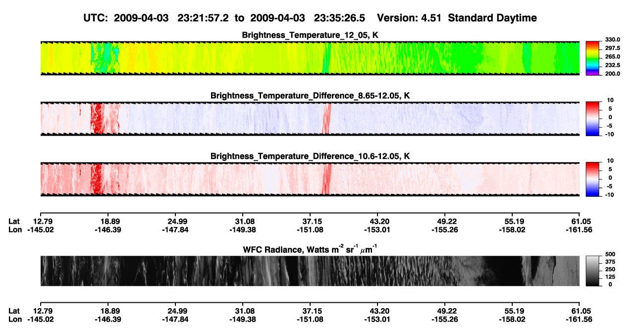Select the Brightness_Temperature_12_05, K panel title

pos(310,35)
